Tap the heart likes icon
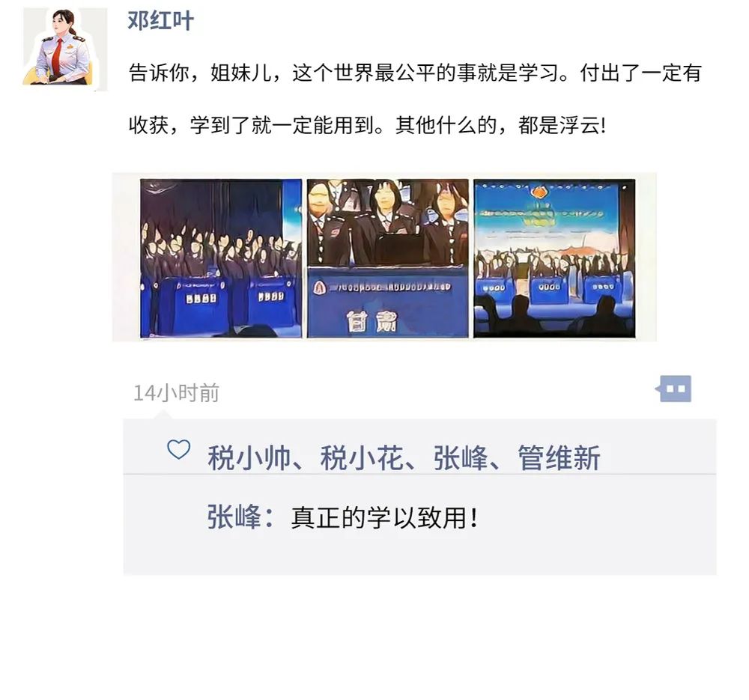Viewport: 749px width, 700px height. 179,449
